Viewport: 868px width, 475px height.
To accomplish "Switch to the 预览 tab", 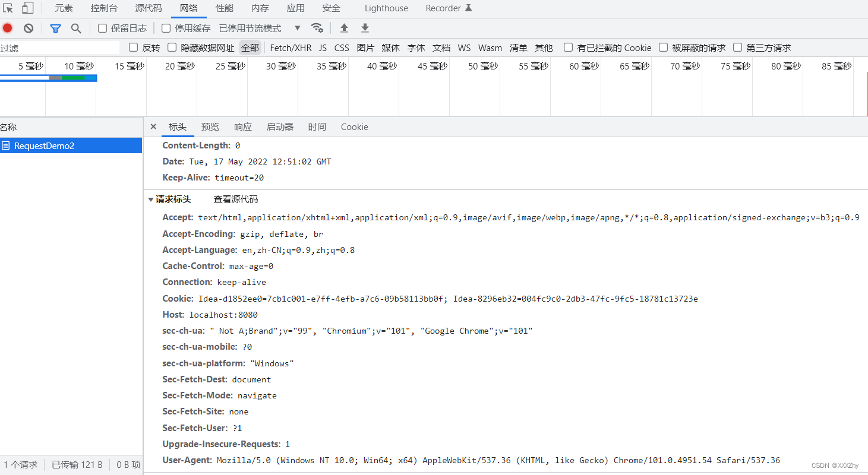I will click(x=210, y=126).
